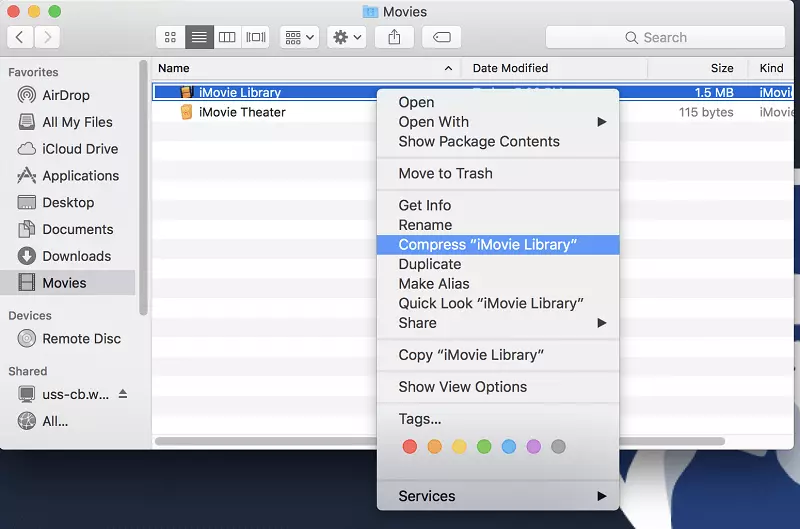Choose Tags... from the context menu

coord(497,419)
